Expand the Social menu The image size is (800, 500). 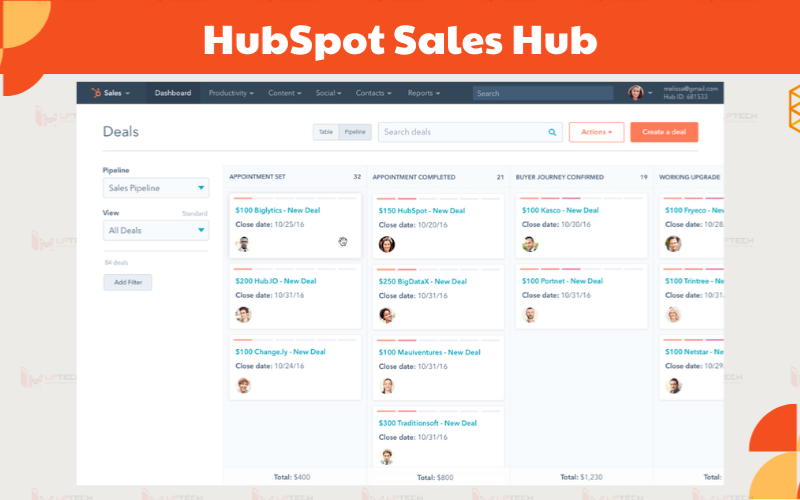(x=329, y=93)
